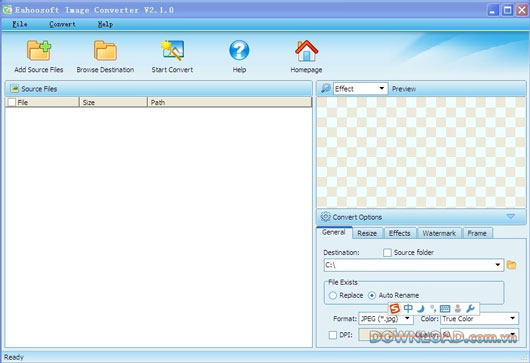Switch to the Effects tab
Viewport: 530px width, 363px height.
pos(400,233)
